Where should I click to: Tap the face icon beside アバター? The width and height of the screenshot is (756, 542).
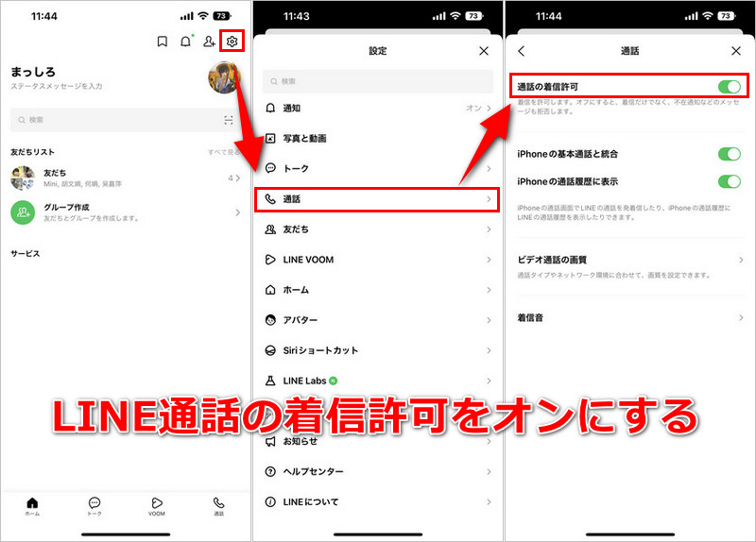tap(270, 320)
